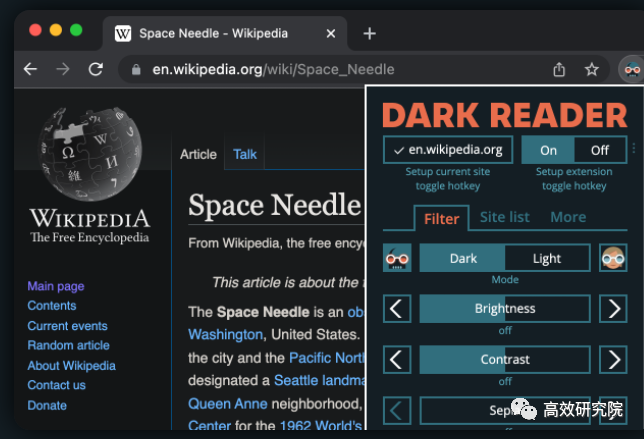Turn Dark Reader On
This screenshot has width=644, height=439.
pyautogui.click(x=548, y=150)
